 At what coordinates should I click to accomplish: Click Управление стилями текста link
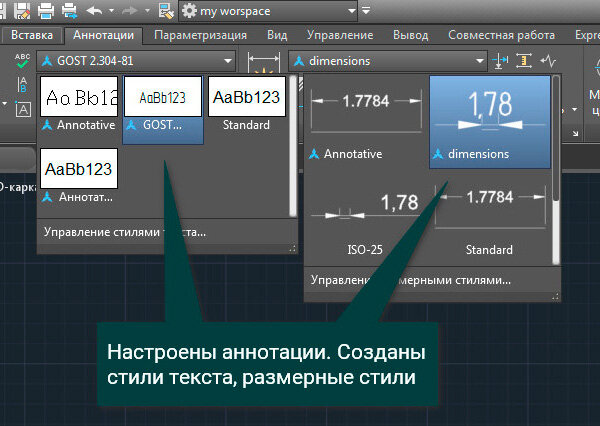click(125, 232)
